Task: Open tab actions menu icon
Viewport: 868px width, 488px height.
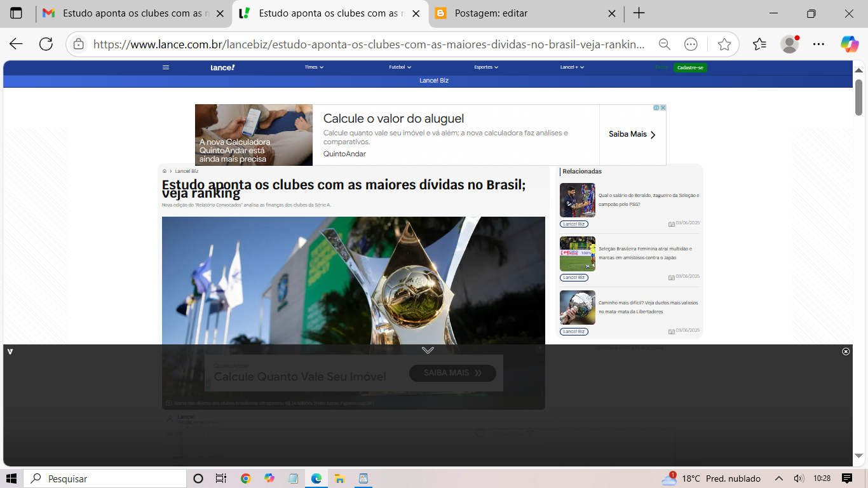Action: coord(16,13)
